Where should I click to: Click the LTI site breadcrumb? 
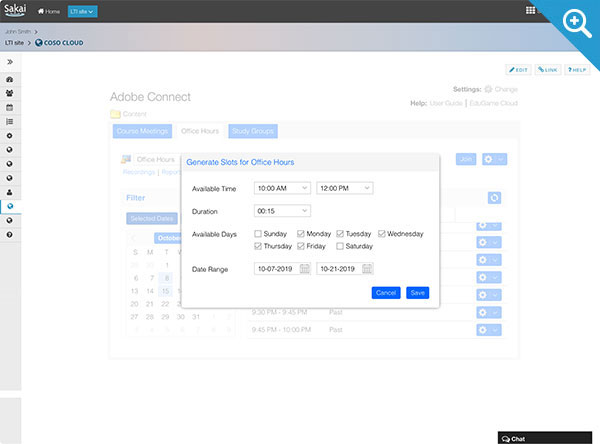coord(14,43)
